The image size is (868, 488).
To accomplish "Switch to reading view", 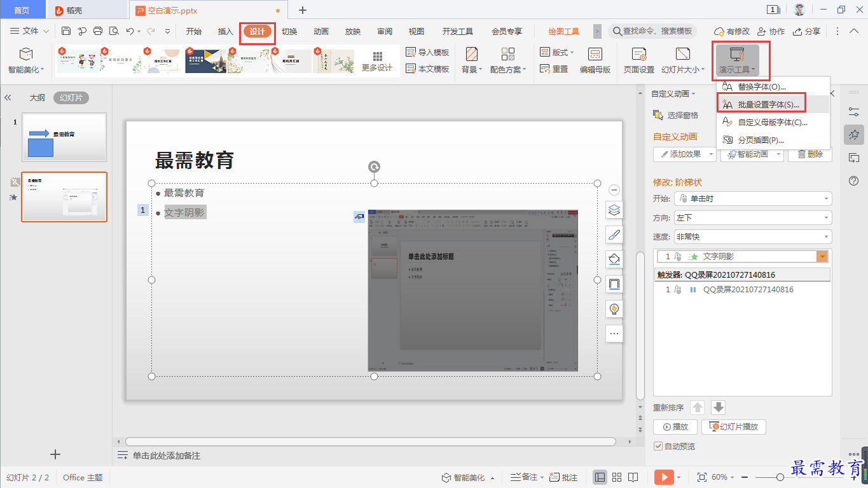I will [x=633, y=477].
